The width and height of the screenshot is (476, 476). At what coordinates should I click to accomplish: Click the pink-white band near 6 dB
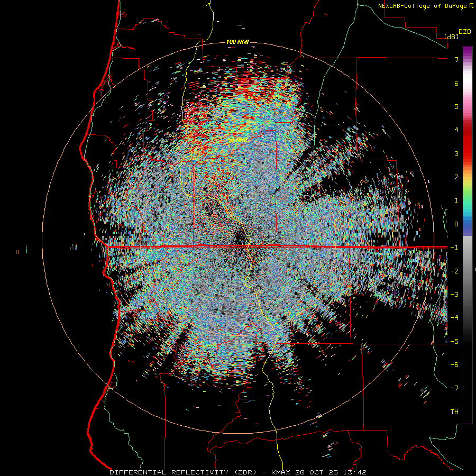click(x=467, y=84)
